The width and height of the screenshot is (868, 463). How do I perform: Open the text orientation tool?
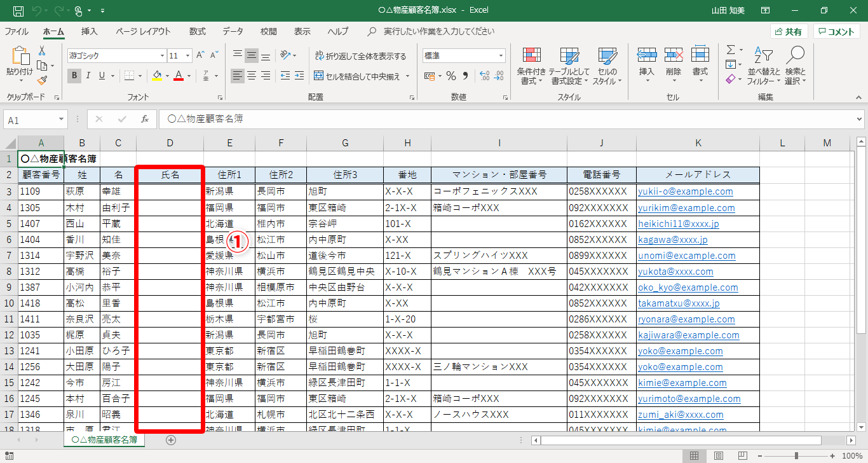pos(286,55)
